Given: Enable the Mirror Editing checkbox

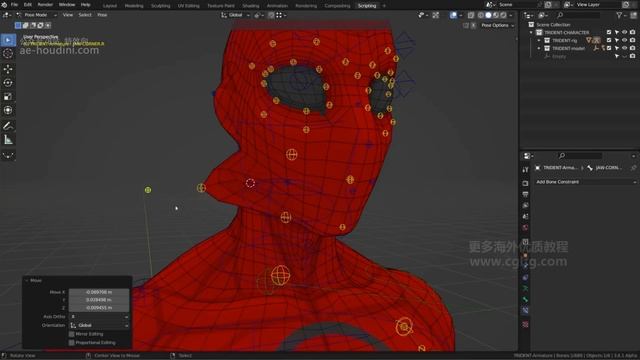Looking at the screenshot, I should click(71, 334).
